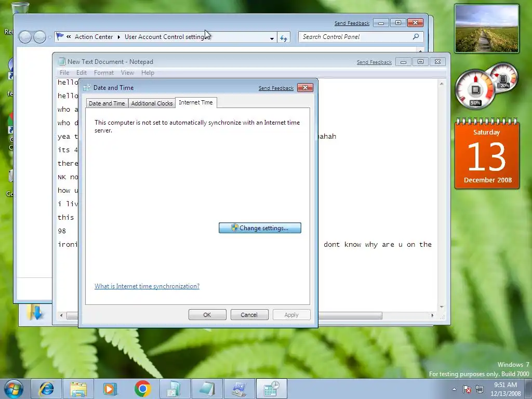The width and height of the screenshot is (532, 399).
Task: Click the Control Panel Forward button
Action: (x=39, y=37)
